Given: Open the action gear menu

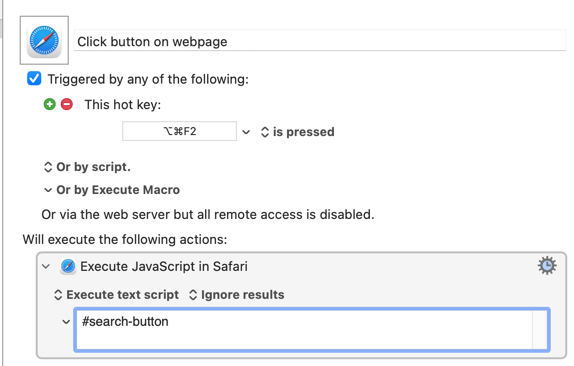Looking at the screenshot, I should [x=547, y=266].
